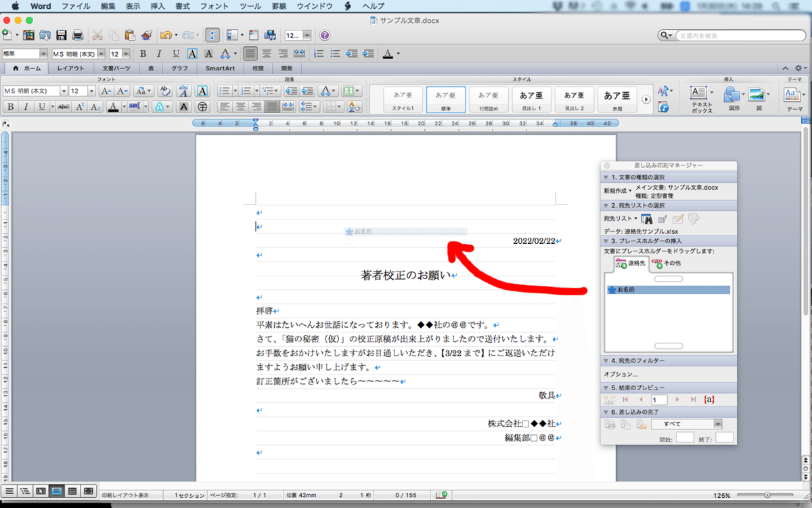Click the Print icon in the standard toolbar
This screenshot has height=508, width=812.
point(78,35)
